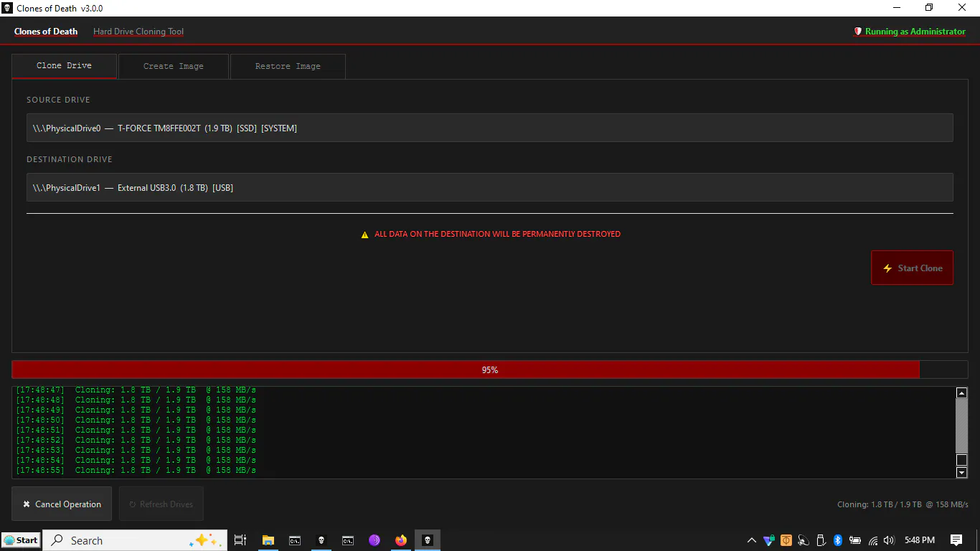The width and height of the screenshot is (980, 551).
Task: Open the volume speaker tray icon
Action: (x=890, y=540)
